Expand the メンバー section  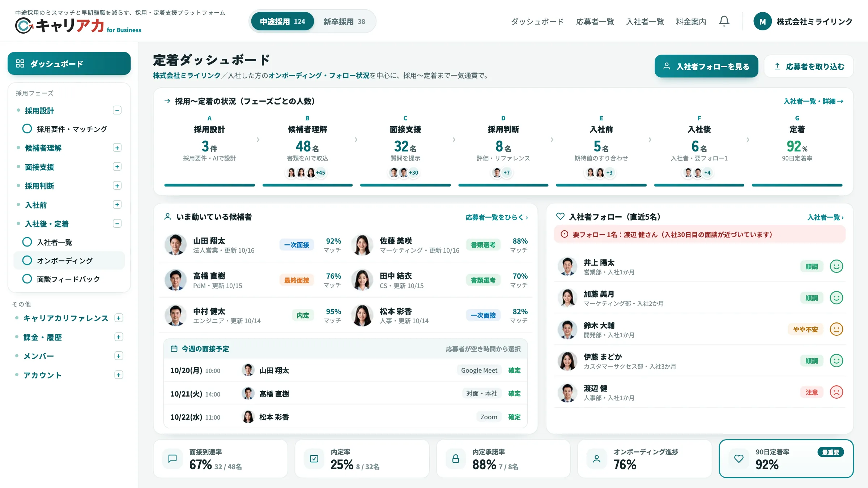(x=119, y=356)
